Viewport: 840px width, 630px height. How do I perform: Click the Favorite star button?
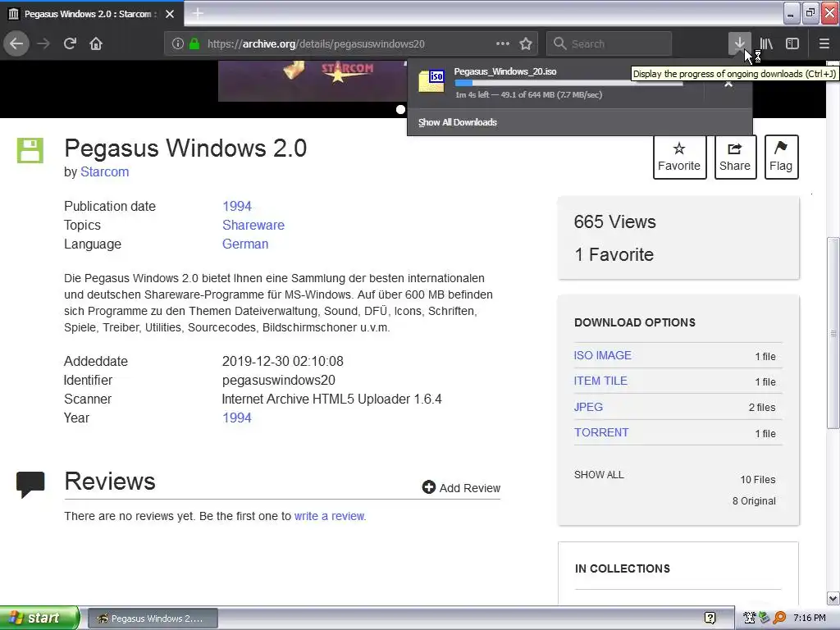click(679, 157)
